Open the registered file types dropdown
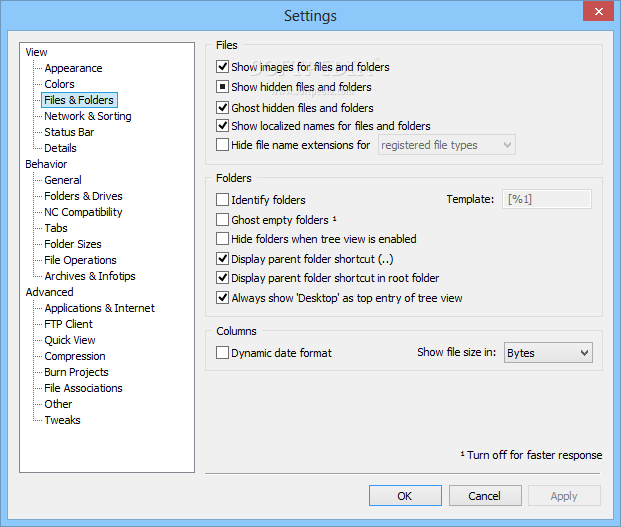The width and height of the screenshot is (621, 527). coord(447,145)
